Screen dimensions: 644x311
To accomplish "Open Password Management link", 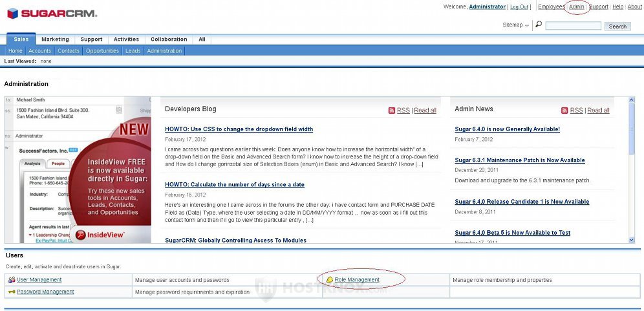I will point(46,292).
